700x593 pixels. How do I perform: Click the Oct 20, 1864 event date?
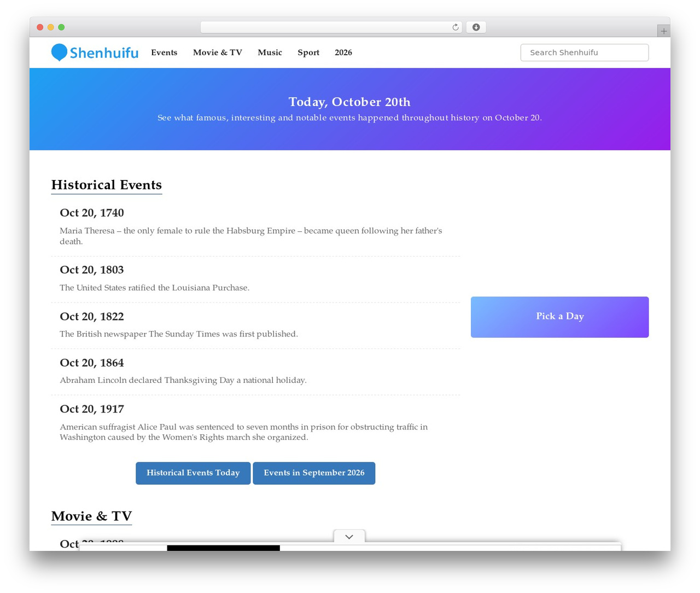point(92,363)
